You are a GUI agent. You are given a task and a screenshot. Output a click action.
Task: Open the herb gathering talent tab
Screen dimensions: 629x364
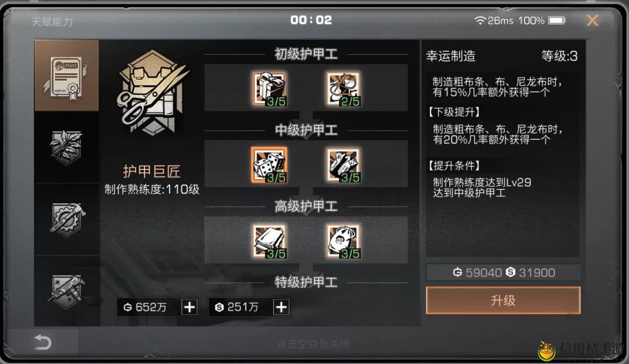click(66, 147)
